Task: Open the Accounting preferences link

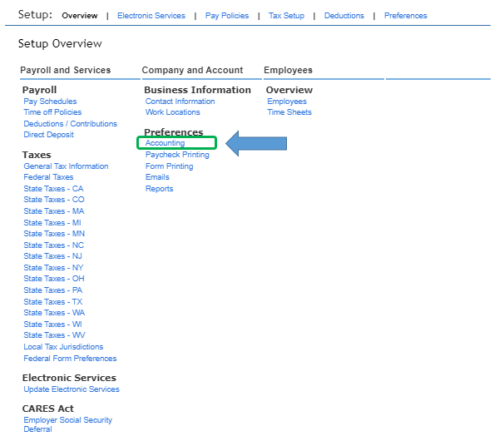Action: [165, 143]
